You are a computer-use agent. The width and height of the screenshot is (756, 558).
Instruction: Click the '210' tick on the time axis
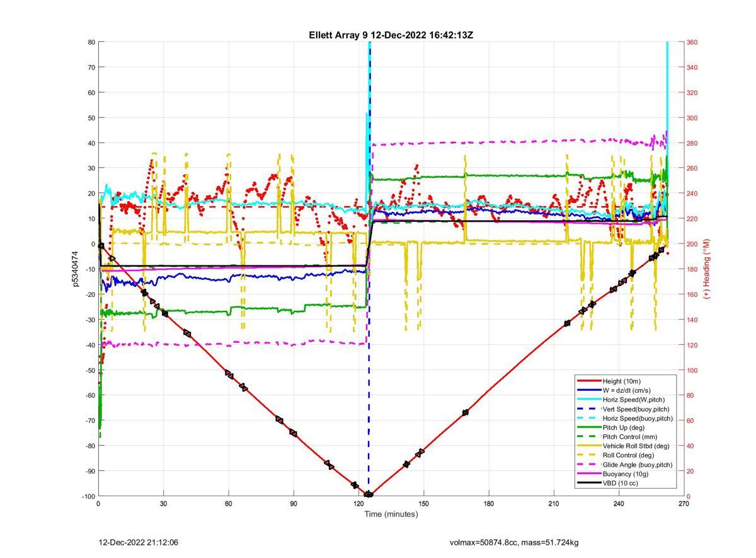coord(554,504)
